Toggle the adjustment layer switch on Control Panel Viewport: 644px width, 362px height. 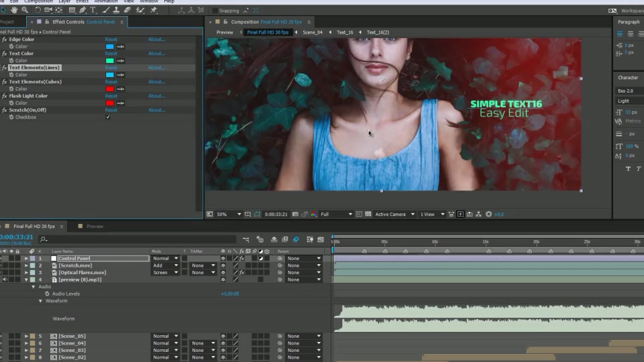[260, 259]
